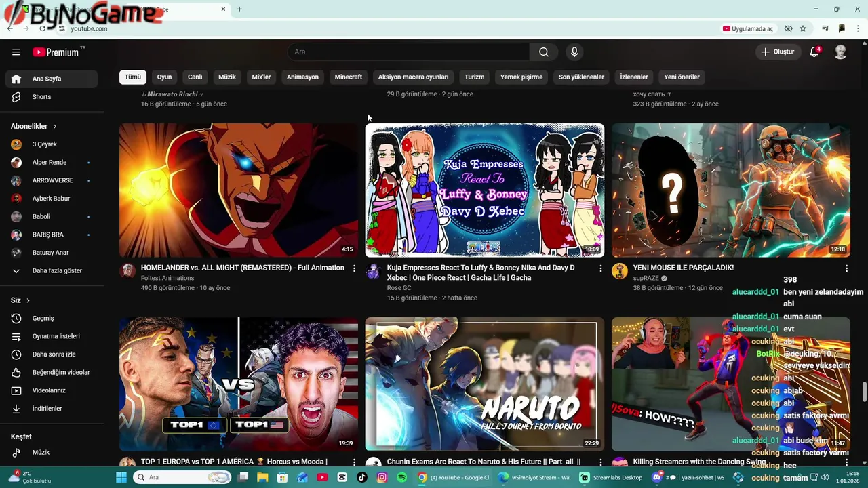The width and height of the screenshot is (868, 488).
Task: Open YENI MOUSE ILE PARÇALADIK title
Action: [x=684, y=268]
